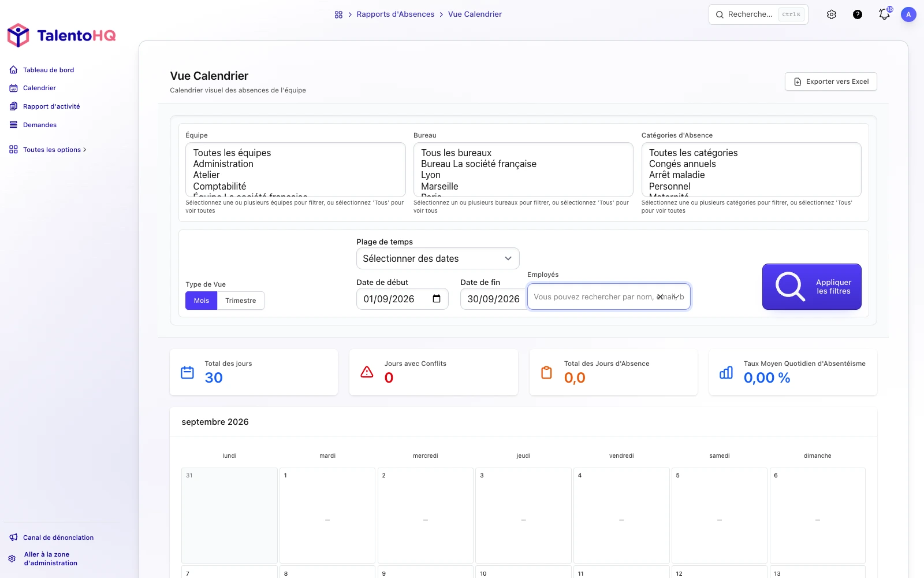Select the Atelier team
Image resolution: width=924 pixels, height=578 pixels.
(x=295, y=175)
